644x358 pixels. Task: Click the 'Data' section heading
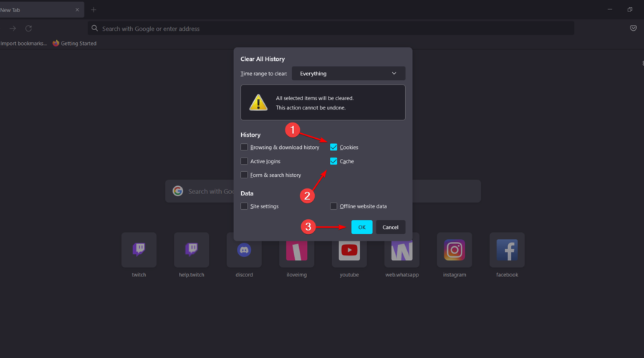[247, 193]
